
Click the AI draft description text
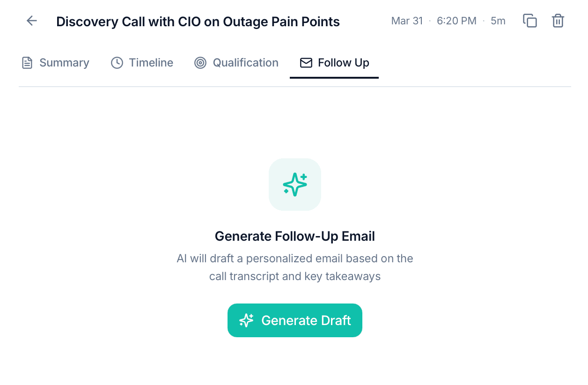[x=294, y=267]
